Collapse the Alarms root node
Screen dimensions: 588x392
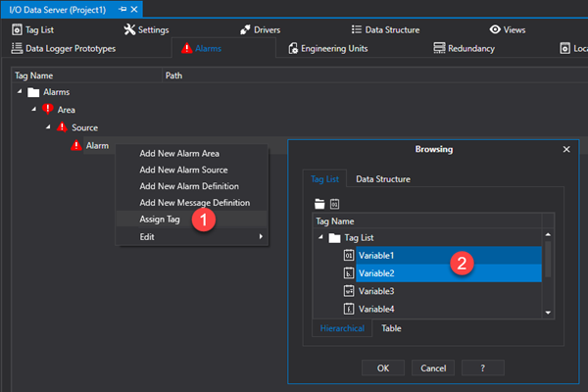[20, 92]
